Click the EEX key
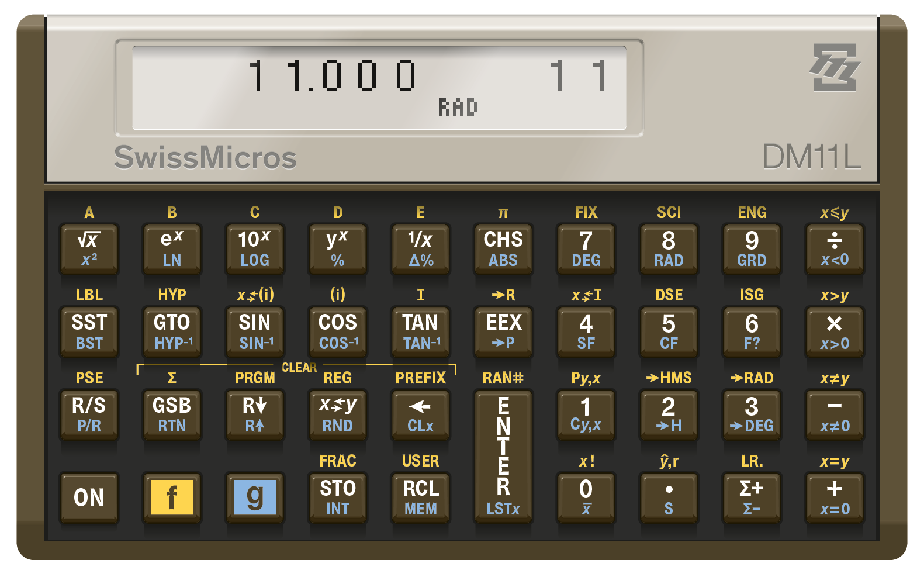The image size is (924, 577). click(x=503, y=332)
